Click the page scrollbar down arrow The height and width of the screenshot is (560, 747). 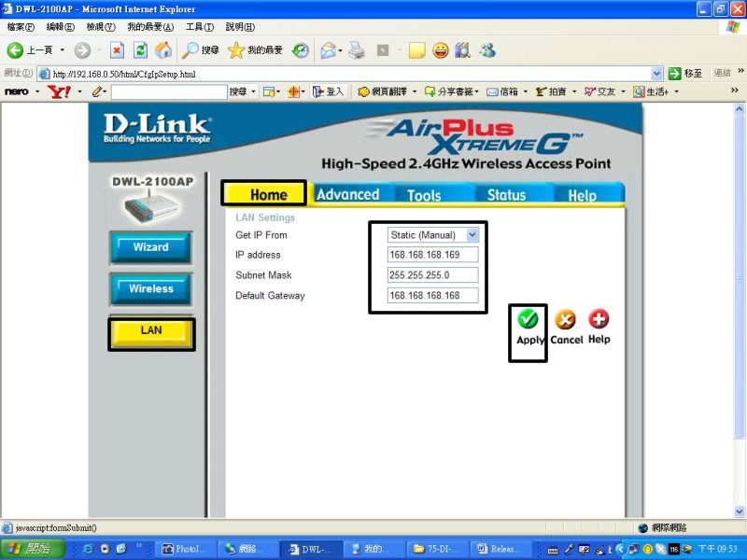pos(739,512)
